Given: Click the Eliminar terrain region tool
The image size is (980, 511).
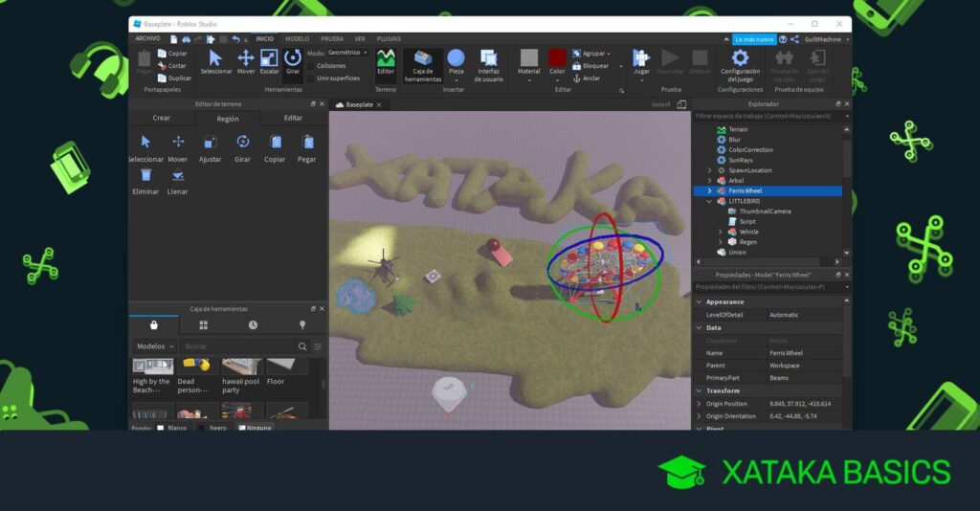Looking at the screenshot, I should click(145, 179).
